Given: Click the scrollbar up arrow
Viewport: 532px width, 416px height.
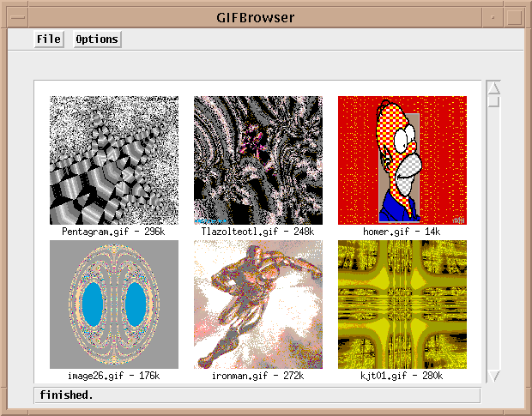Looking at the screenshot, I should pos(493,87).
